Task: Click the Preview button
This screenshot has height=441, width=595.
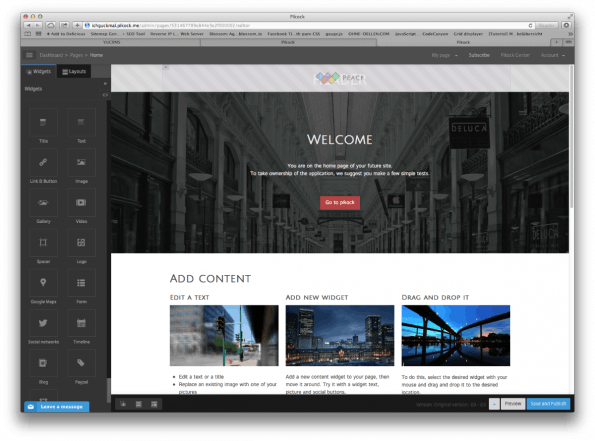Action: (513, 404)
